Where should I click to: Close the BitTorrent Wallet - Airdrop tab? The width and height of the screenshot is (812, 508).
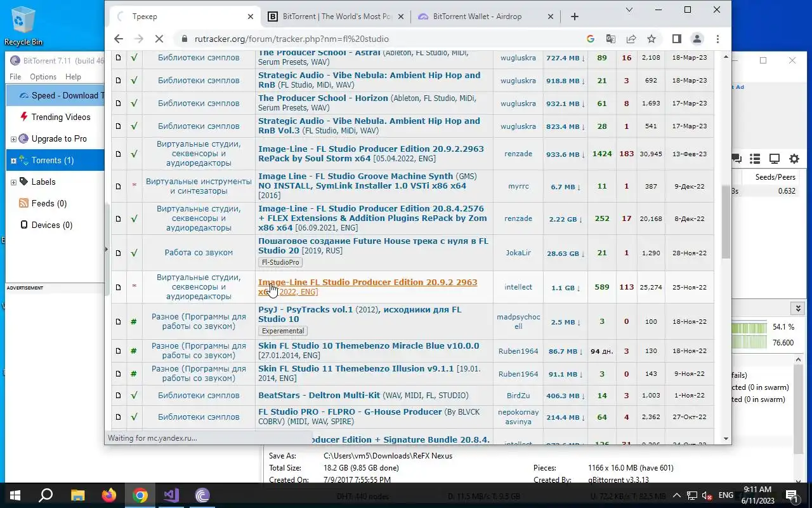(x=551, y=17)
